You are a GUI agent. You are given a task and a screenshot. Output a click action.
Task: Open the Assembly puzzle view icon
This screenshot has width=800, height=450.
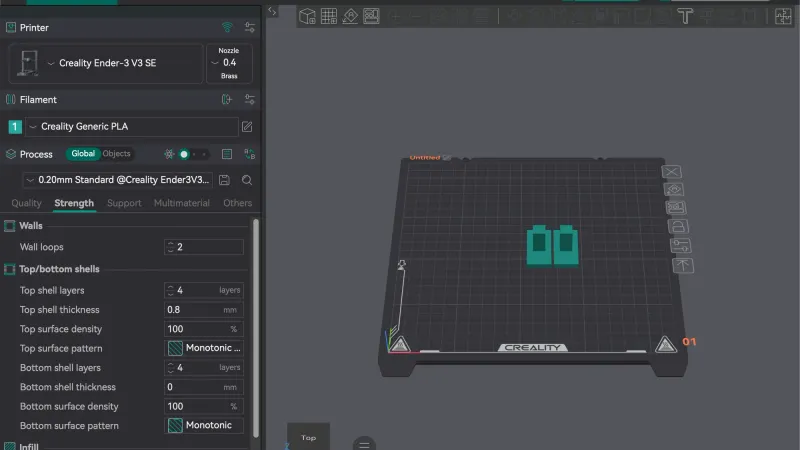coord(783,16)
